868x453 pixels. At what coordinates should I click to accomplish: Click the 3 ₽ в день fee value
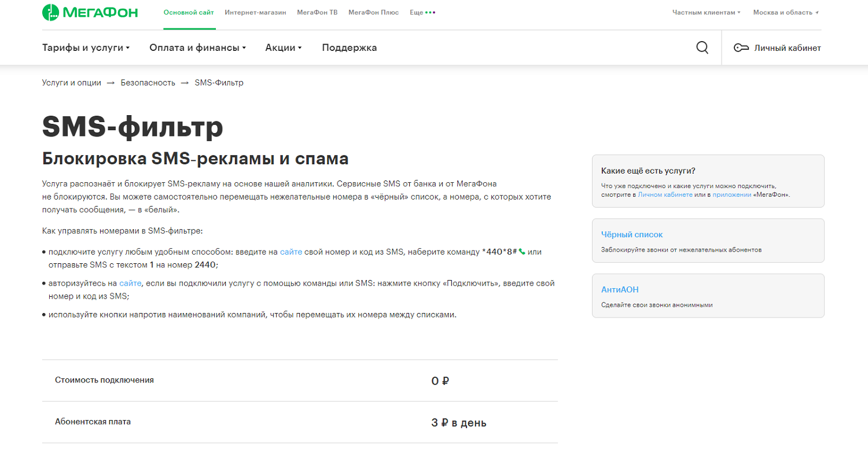click(x=459, y=423)
